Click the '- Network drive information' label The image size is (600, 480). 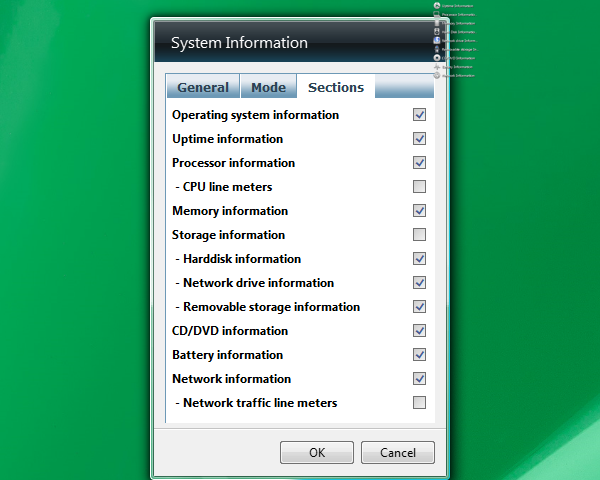[254, 283]
